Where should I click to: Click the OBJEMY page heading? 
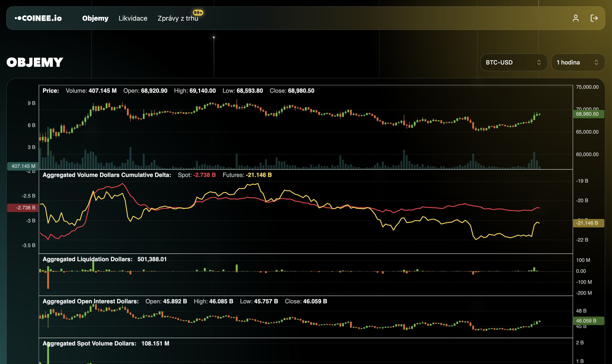35,62
